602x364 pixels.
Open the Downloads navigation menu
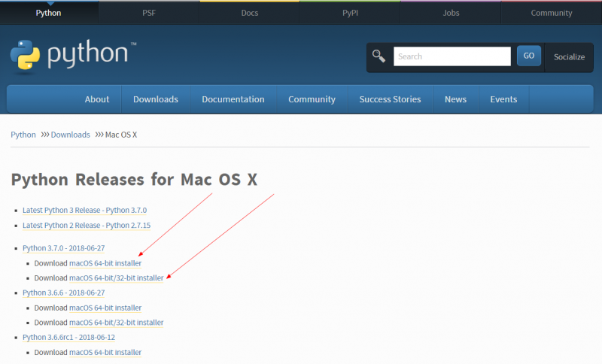pos(156,99)
